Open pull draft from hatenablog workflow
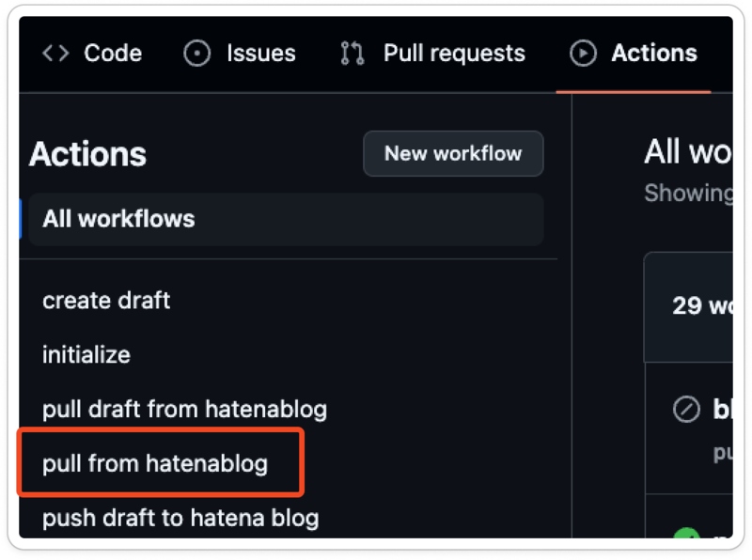Screen dimensions: 752x560 (184, 410)
